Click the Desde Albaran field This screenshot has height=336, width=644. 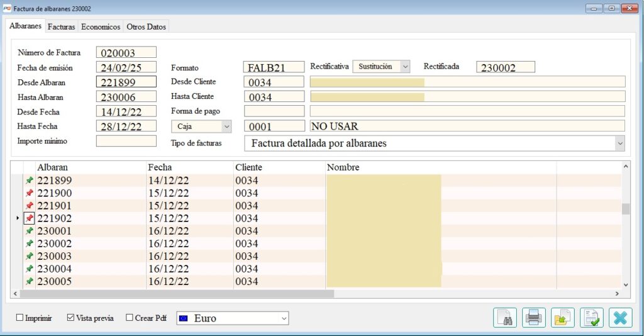pyautogui.click(x=126, y=82)
